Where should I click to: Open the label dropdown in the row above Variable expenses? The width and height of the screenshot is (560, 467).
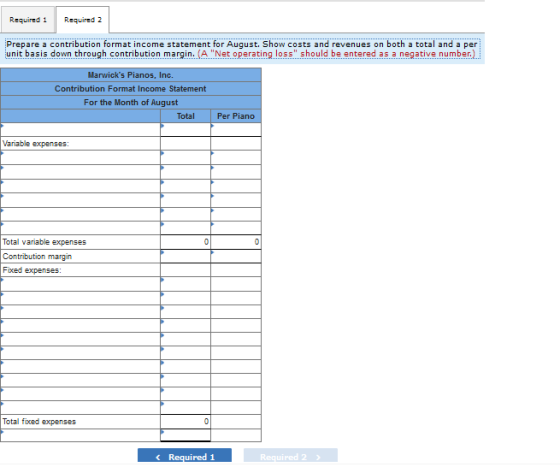pos(80,130)
